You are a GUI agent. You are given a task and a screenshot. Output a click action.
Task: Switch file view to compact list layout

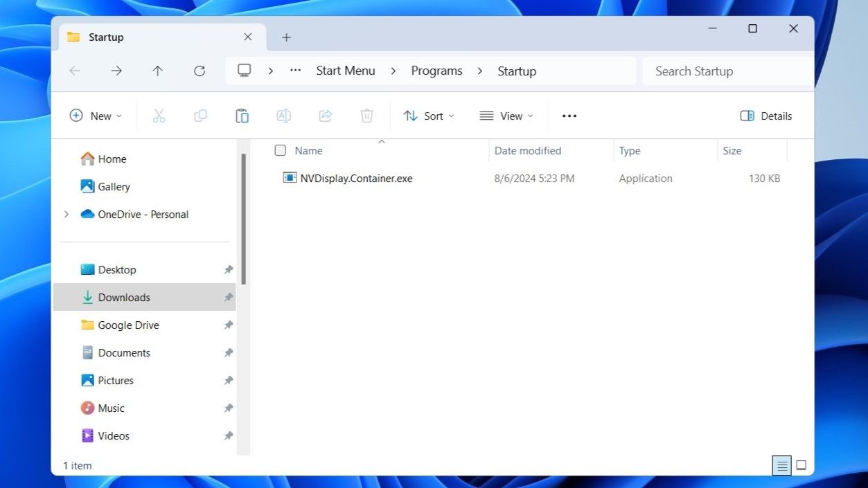point(781,465)
